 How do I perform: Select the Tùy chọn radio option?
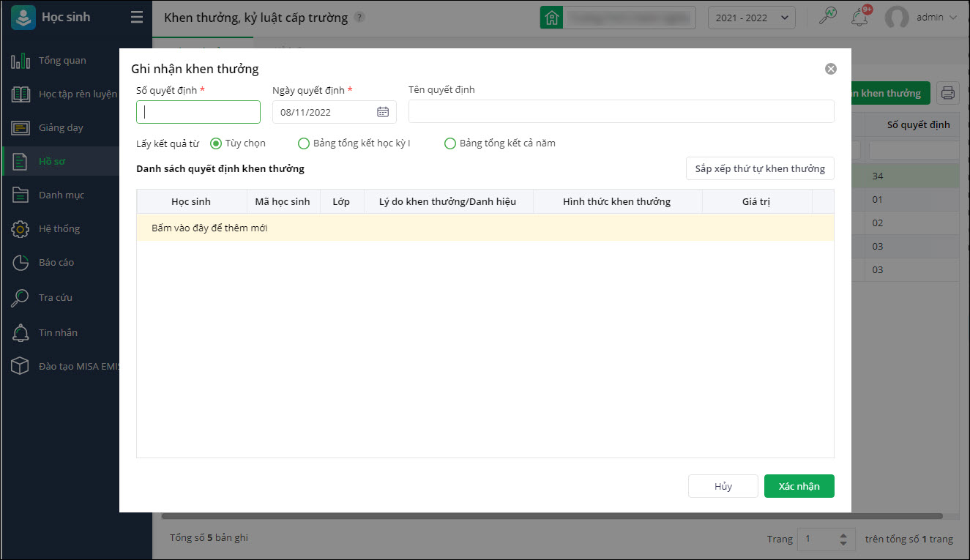pyautogui.click(x=216, y=143)
